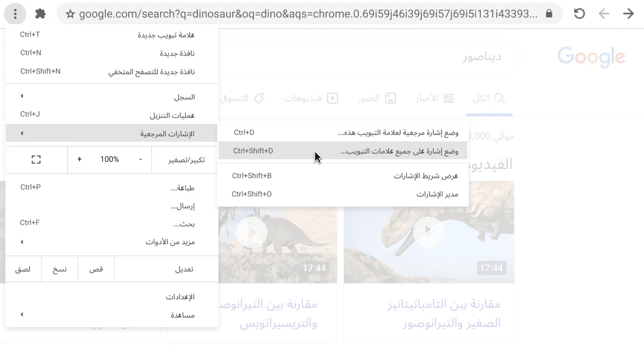Reload the page with the refresh icon
The width and height of the screenshot is (644, 362).
pos(579,14)
